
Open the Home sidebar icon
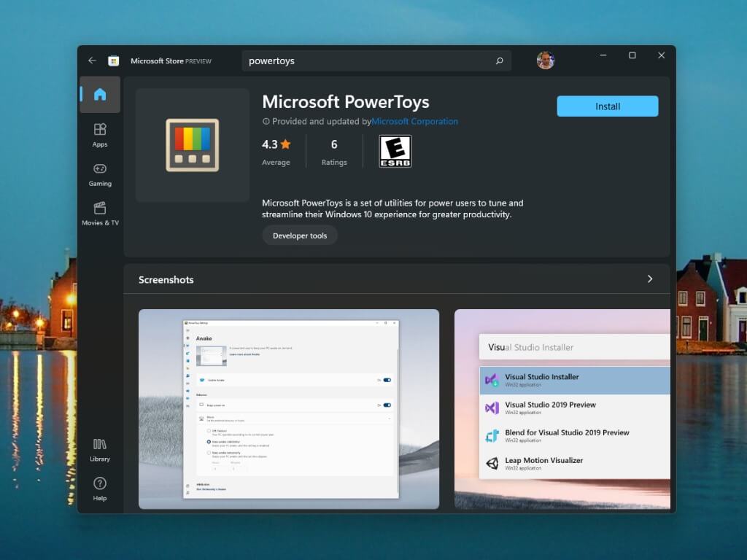(100, 95)
